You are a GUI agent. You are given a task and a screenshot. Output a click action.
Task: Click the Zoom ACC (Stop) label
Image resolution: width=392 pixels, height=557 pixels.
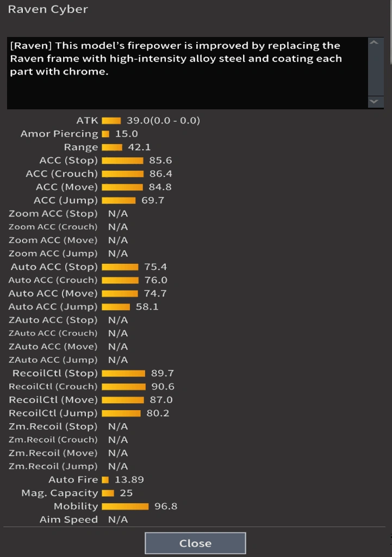pos(53,214)
